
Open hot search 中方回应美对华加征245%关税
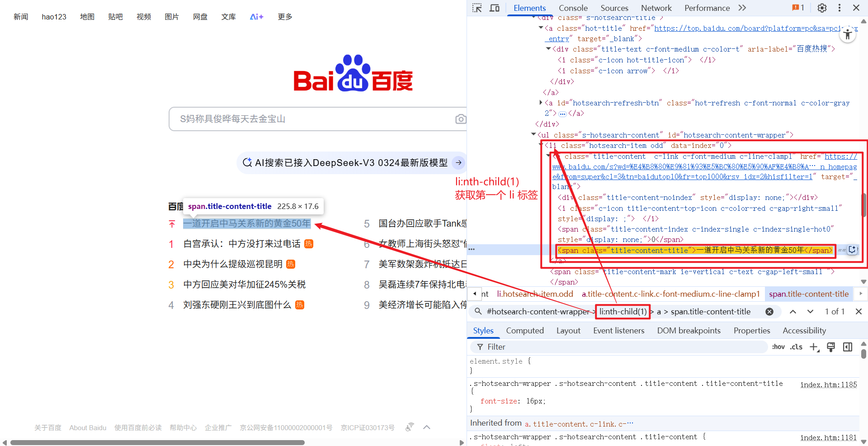coord(245,285)
